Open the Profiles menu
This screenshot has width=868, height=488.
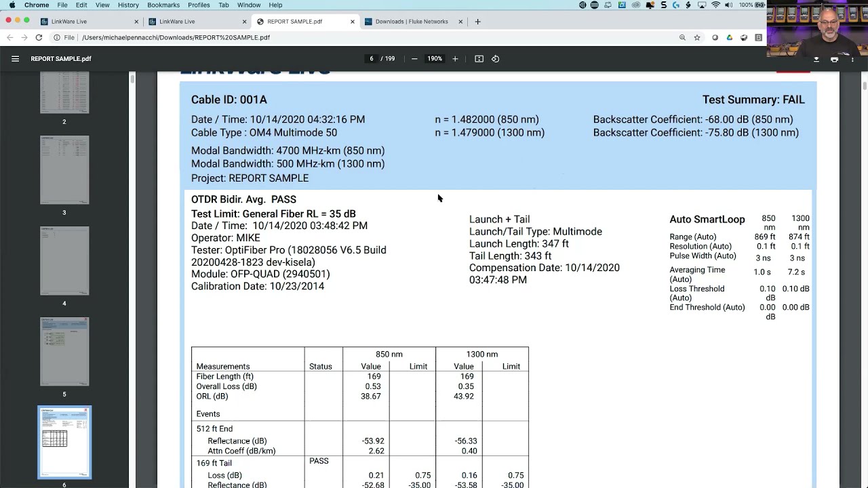[199, 5]
